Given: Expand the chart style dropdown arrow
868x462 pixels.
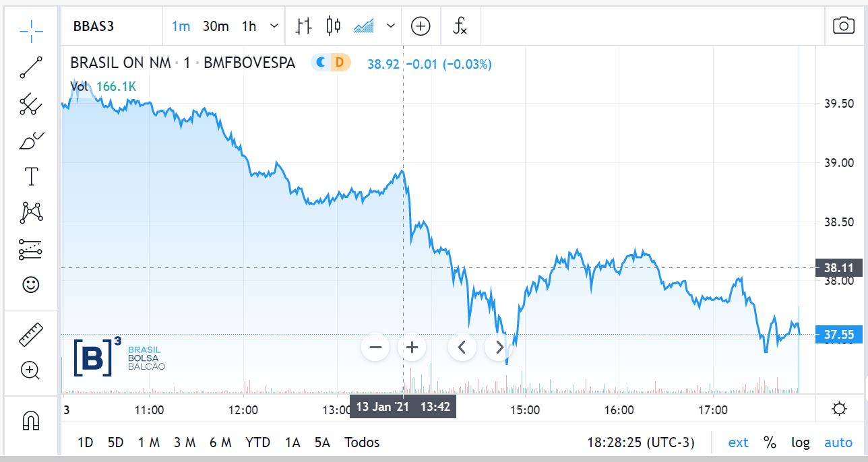Looking at the screenshot, I should [x=391, y=26].
